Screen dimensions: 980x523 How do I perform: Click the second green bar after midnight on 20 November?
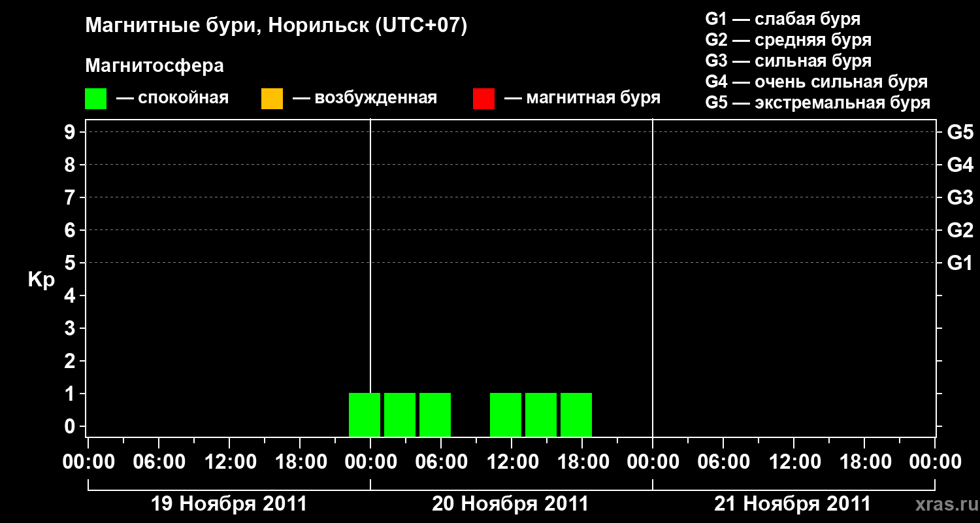(400, 414)
